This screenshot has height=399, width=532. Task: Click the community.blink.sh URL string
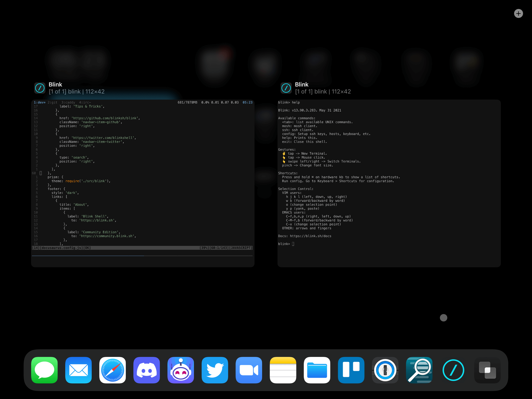pos(107,236)
